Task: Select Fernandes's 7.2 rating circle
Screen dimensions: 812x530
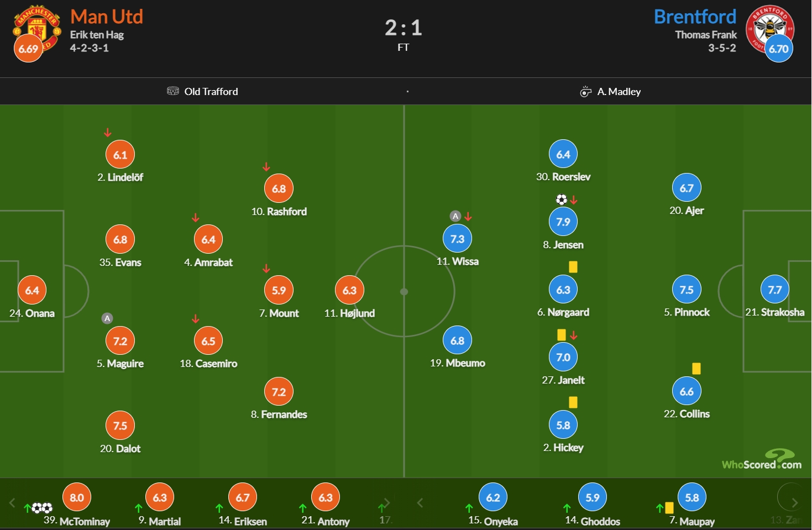Action: (279, 392)
